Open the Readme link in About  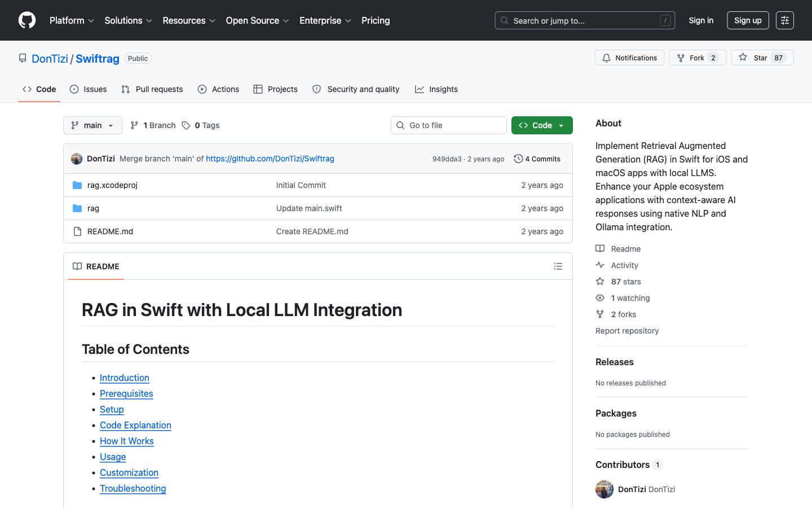click(x=618, y=249)
